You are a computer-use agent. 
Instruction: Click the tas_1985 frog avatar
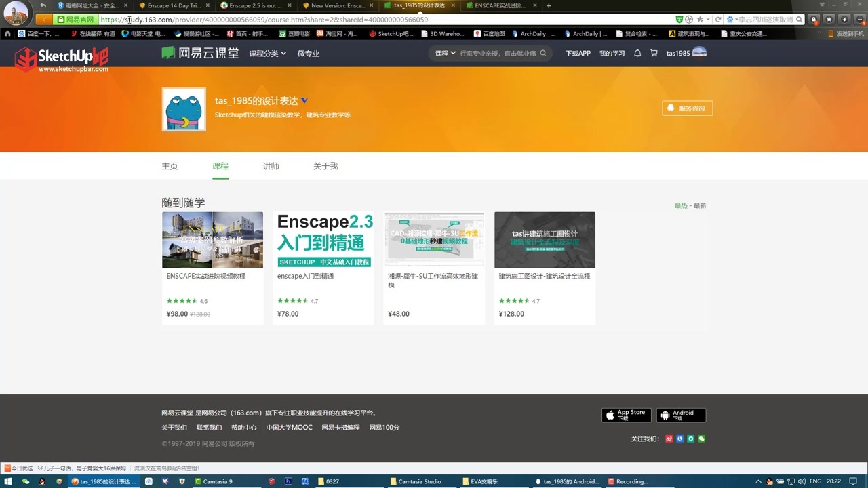point(184,109)
